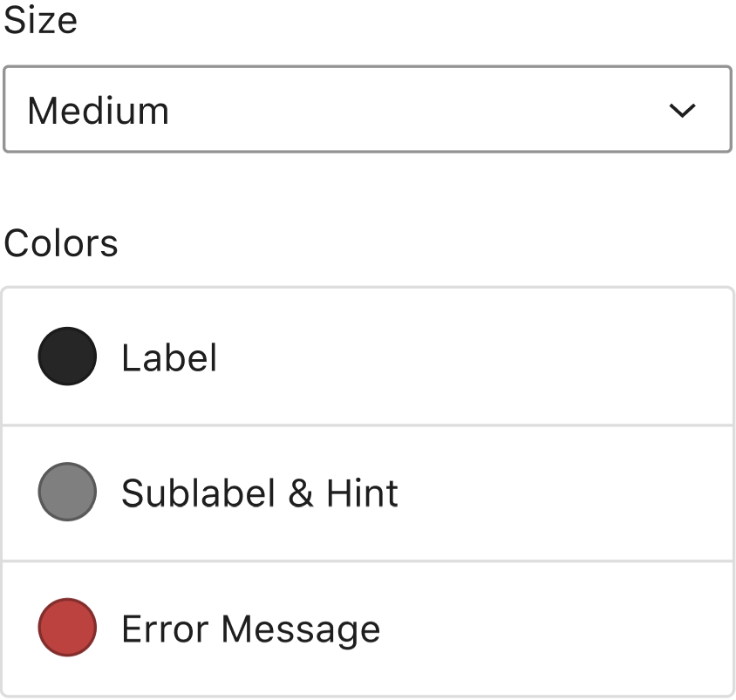The width and height of the screenshot is (736, 700).
Task: Click the Size field heading
Action: pos(40,19)
